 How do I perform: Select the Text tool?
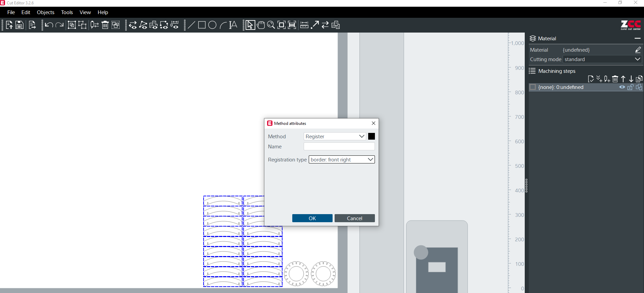click(x=233, y=25)
